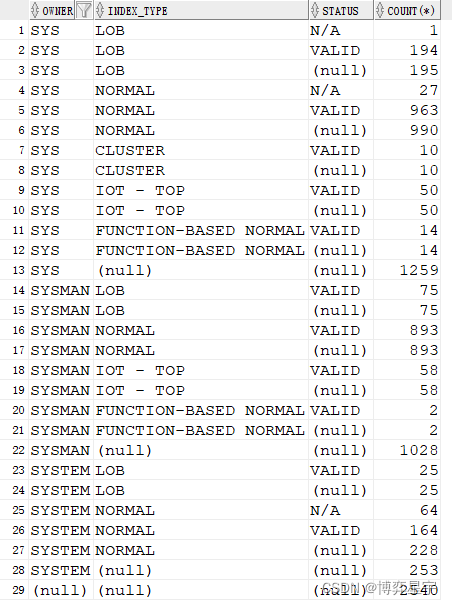Click sort icon beside COUNT(*) header
Viewport: 452px width, 605px height.
pos(380,10)
